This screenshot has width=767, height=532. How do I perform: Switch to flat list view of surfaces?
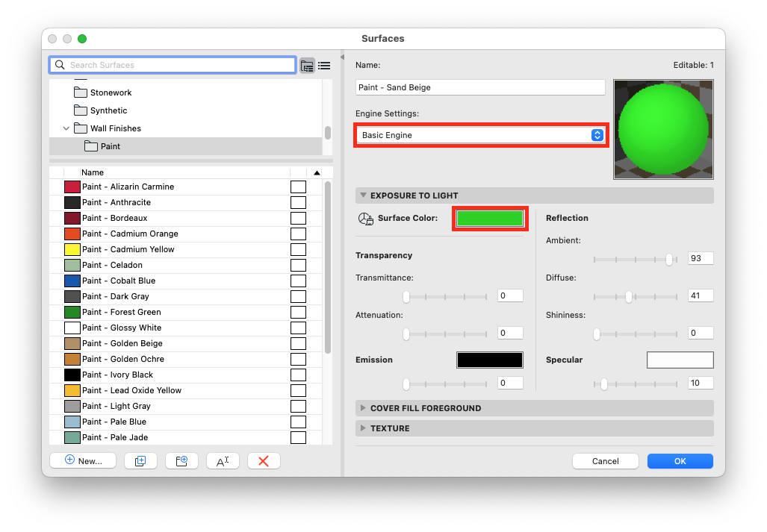tap(324, 66)
